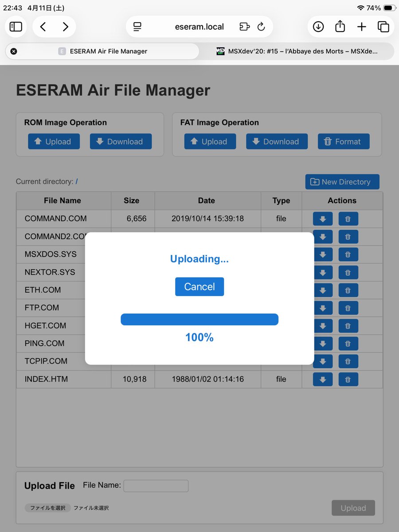Click the date 1988/01/02 01:14:16
Image resolution: width=399 pixels, height=532 pixels.
coord(208,379)
